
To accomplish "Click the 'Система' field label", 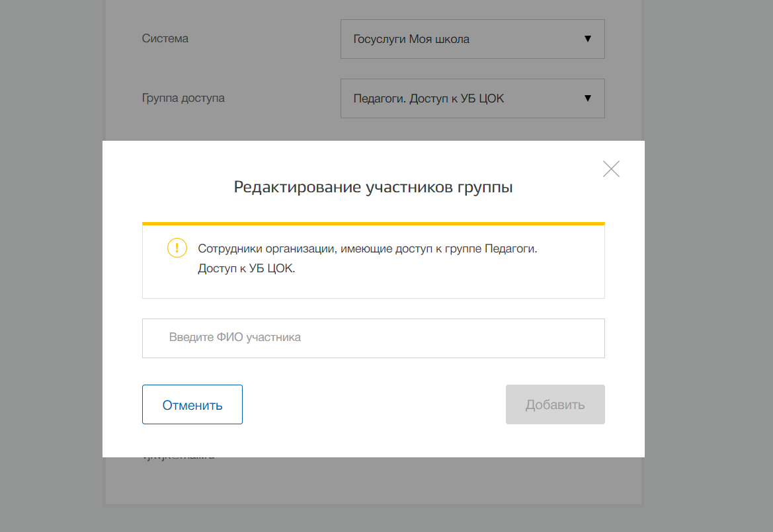I will [x=165, y=38].
